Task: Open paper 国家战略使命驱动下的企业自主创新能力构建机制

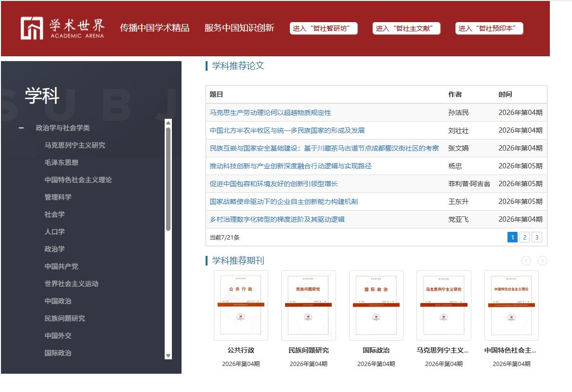Action: pyautogui.click(x=284, y=202)
